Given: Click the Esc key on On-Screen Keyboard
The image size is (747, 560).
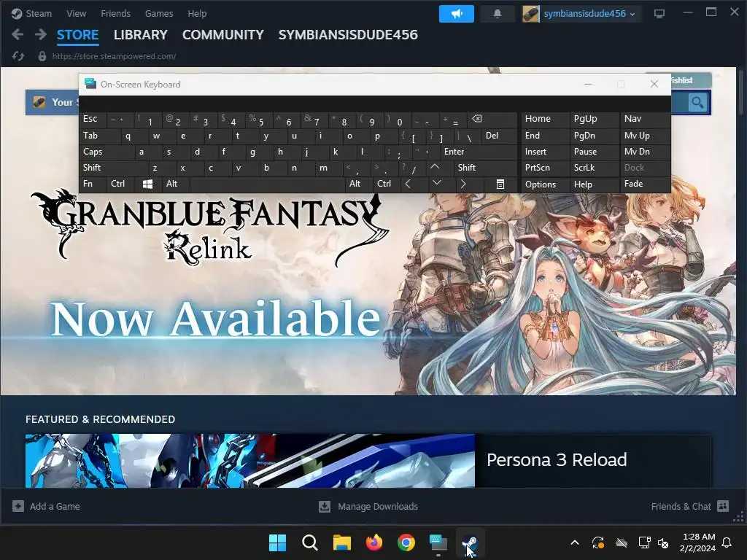Looking at the screenshot, I should 93,119.
